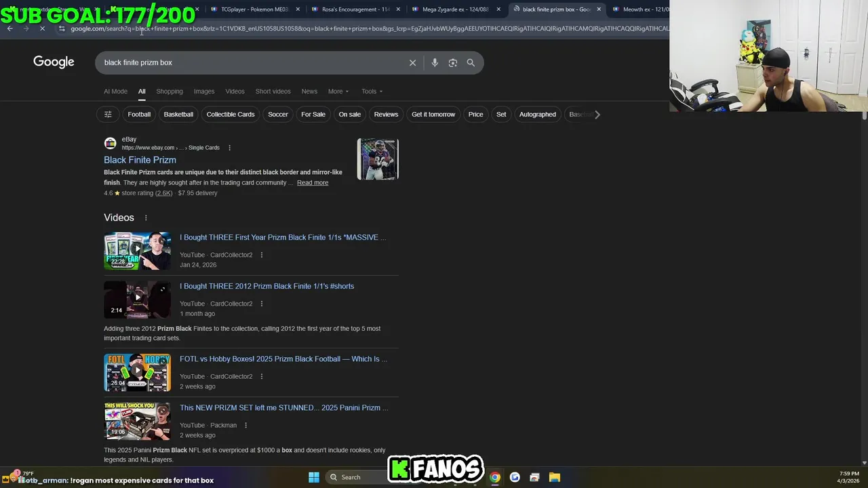Switch to Meowth ex browser tab
Viewport: 868px width, 488px height.
pos(641,9)
